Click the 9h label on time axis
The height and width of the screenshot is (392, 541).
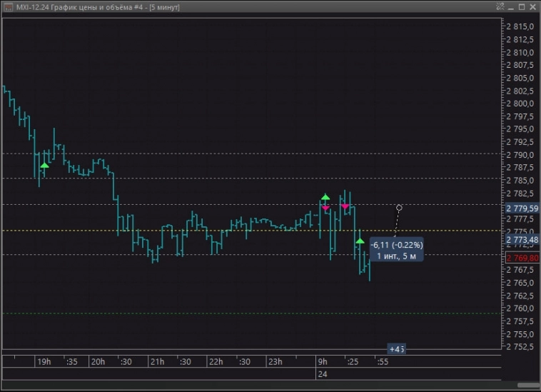coord(323,362)
